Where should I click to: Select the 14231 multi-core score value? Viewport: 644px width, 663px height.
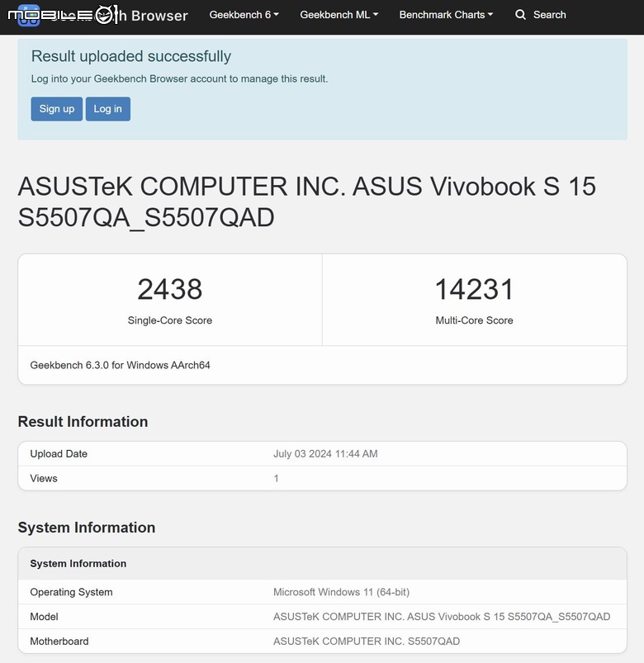474,289
